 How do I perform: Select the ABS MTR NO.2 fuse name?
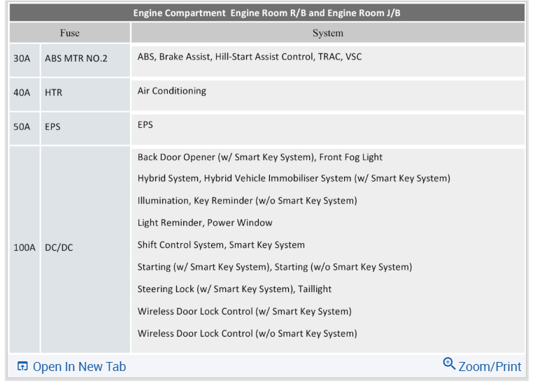[76, 59]
